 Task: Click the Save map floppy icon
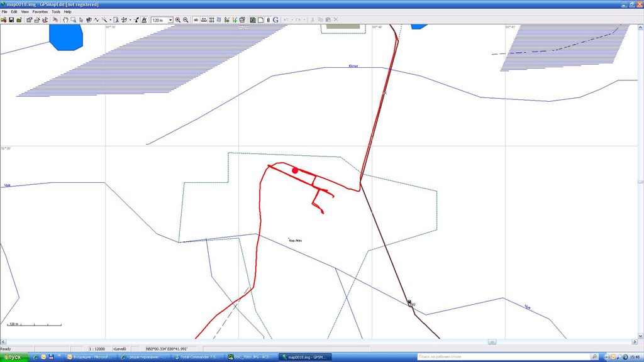[11, 19]
